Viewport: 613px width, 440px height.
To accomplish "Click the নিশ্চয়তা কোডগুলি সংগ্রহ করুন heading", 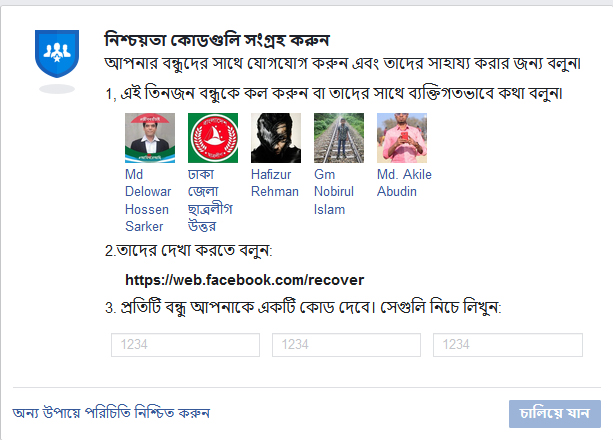I will (217, 39).
